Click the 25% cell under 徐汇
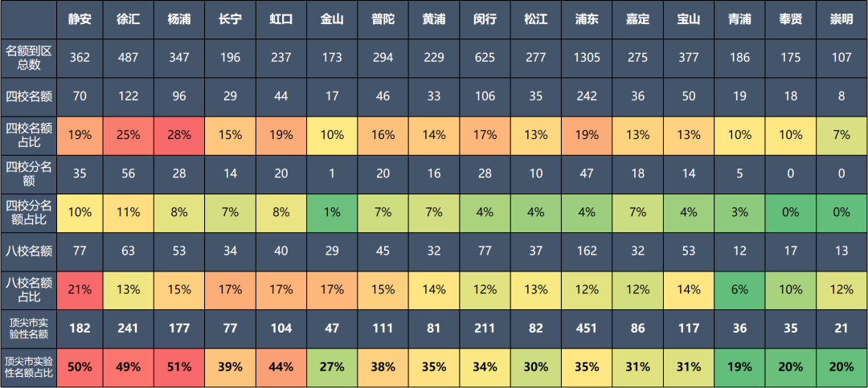Image resolution: width=868 pixels, height=388 pixels. (x=129, y=135)
